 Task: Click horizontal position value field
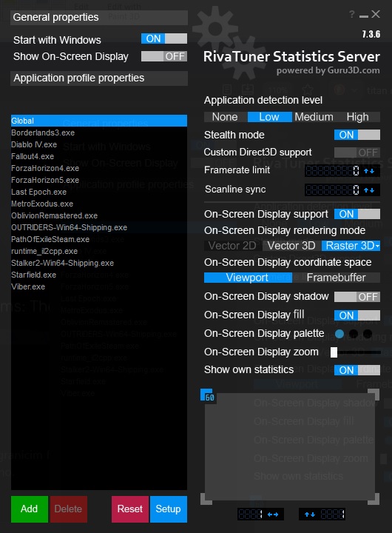[x=251, y=514]
